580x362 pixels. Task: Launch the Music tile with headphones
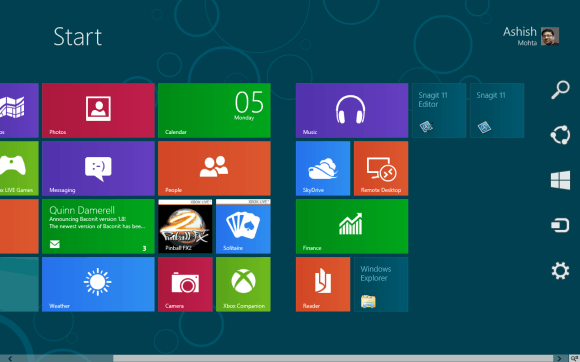pyautogui.click(x=352, y=110)
